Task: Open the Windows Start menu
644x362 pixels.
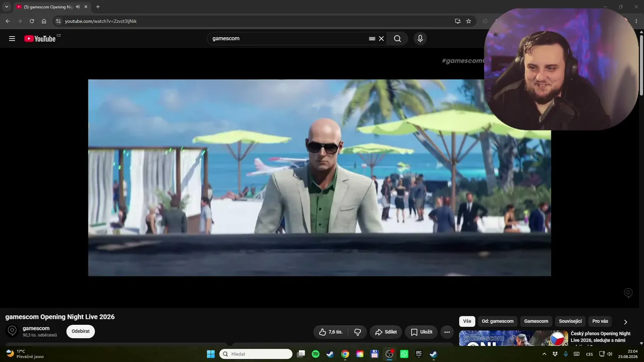Action: pos(211,354)
